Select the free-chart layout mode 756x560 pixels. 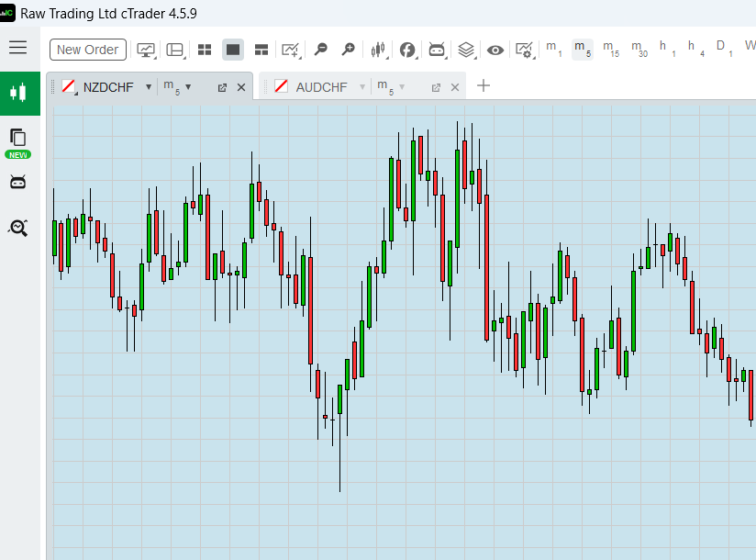point(261,50)
